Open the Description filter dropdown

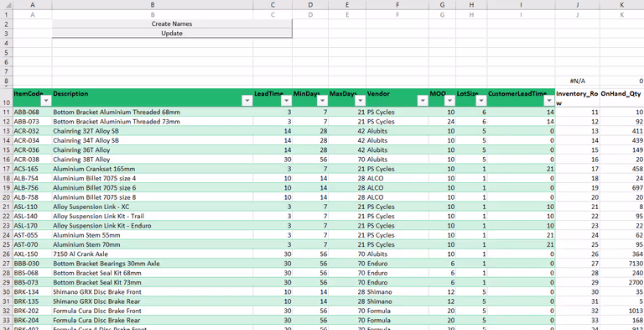point(247,102)
